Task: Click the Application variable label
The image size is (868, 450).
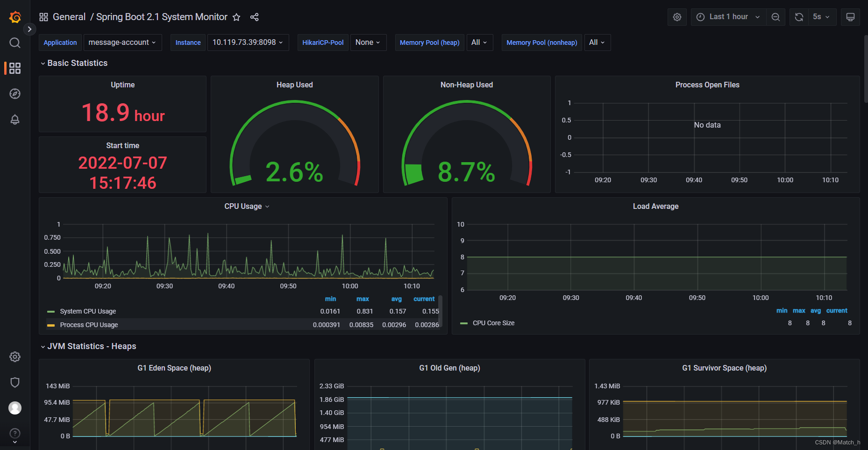Action: 60,43
